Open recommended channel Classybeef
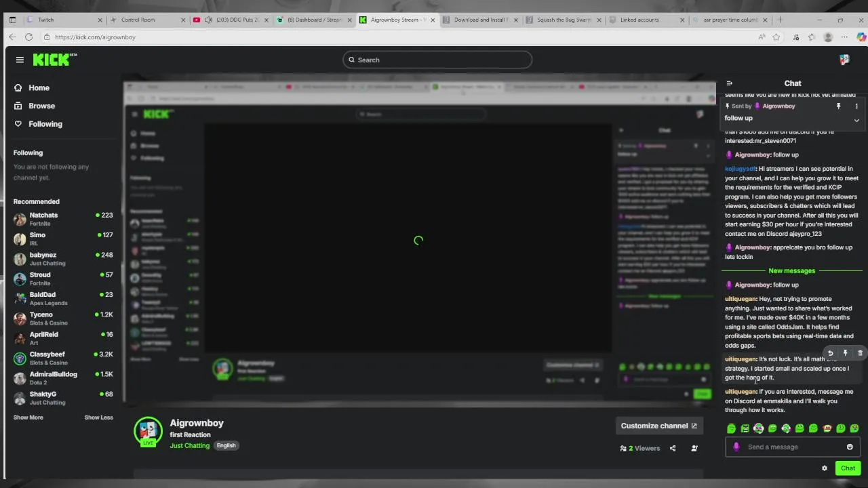This screenshot has height=488, width=868. 63,358
